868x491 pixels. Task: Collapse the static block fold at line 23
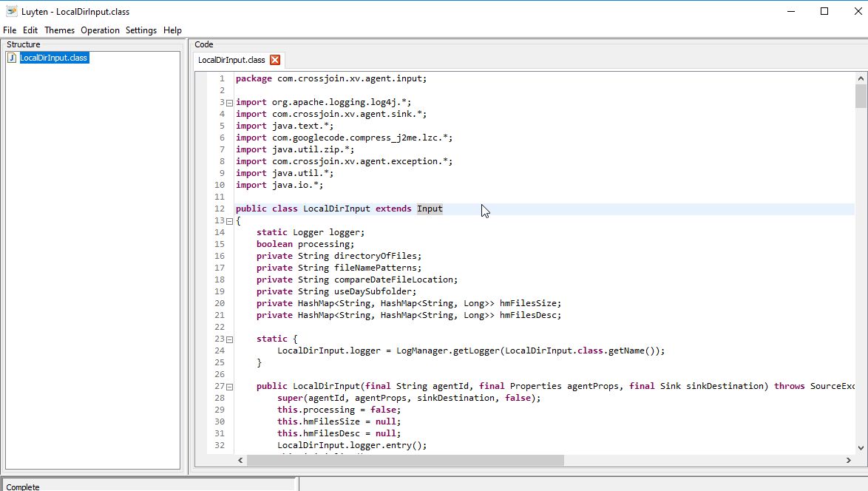pos(229,339)
